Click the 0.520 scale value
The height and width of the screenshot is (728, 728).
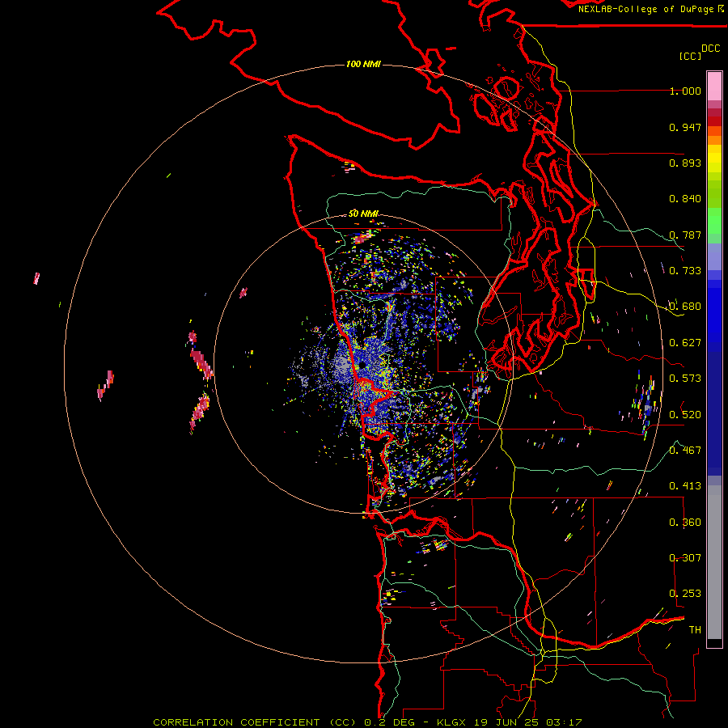pos(685,415)
